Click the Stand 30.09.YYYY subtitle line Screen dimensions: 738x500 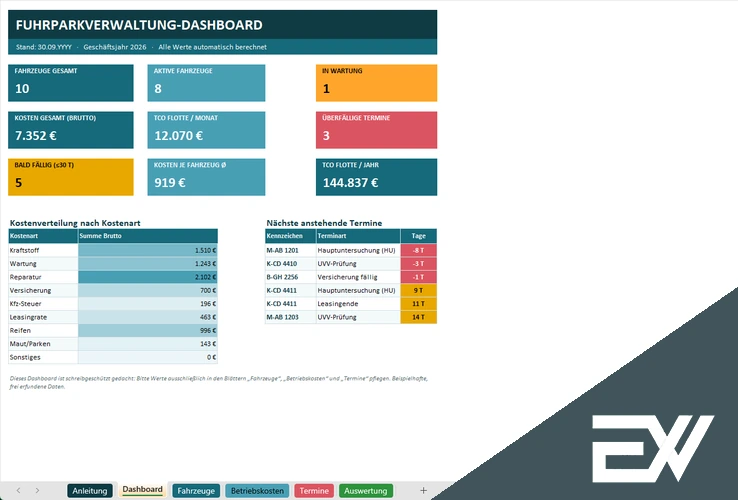click(141, 47)
